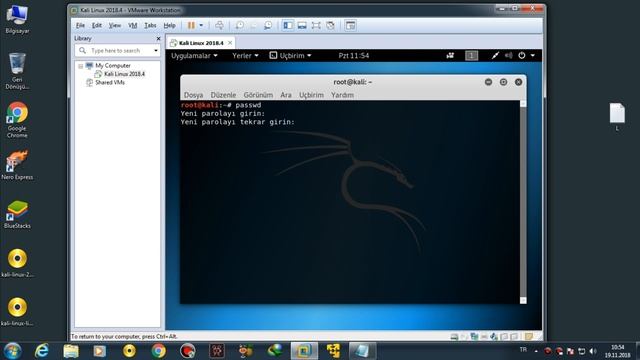Open the power options dropdown beside pause
Viewport: 640px width, 360px height.
pos(201,25)
